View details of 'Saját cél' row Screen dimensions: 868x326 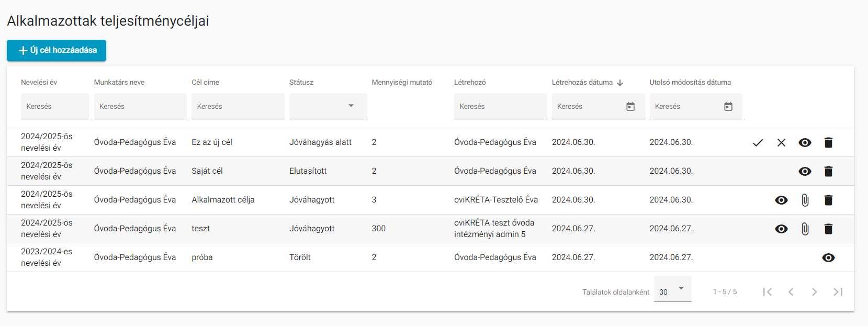(x=805, y=171)
